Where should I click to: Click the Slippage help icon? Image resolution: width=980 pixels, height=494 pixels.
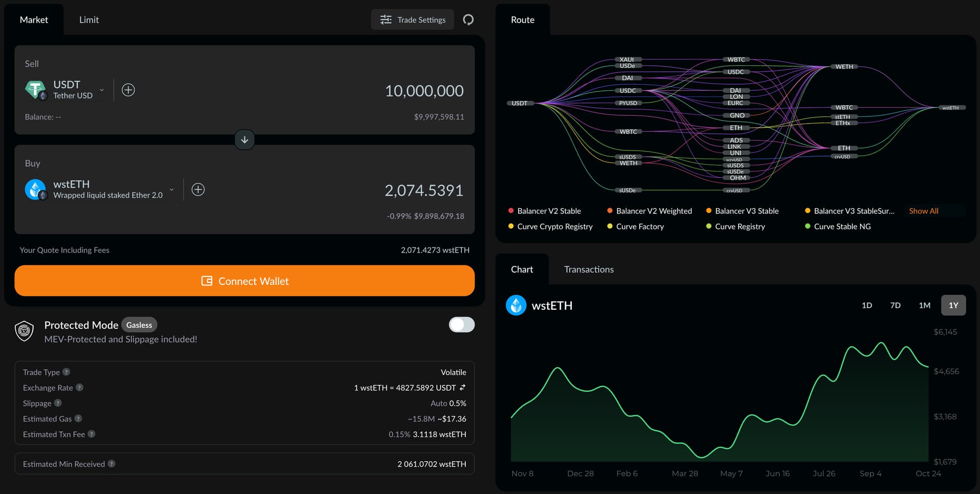pos(58,403)
